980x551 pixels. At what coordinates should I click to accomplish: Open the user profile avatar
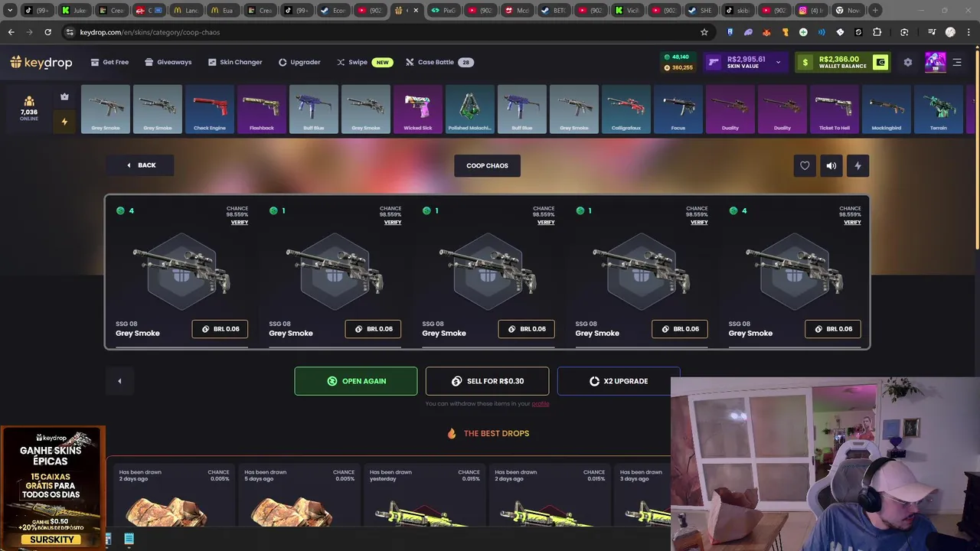935,62
